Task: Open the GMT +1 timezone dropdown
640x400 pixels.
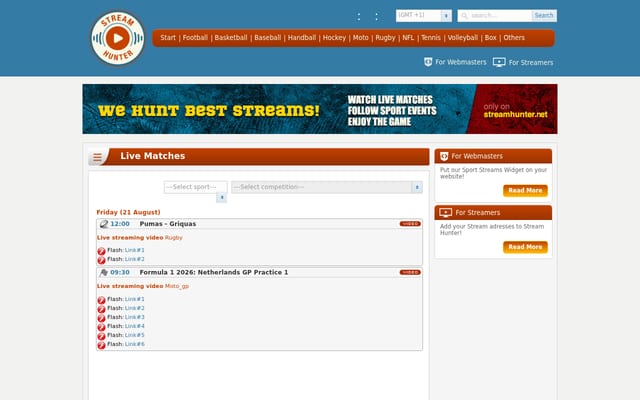Action: pos(424,16)
